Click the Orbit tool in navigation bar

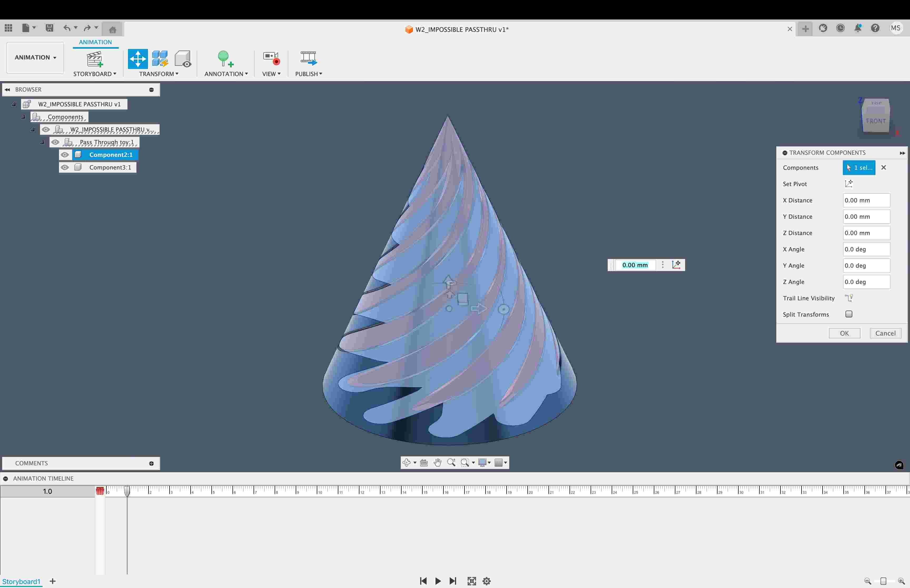[x=406, y=463]
